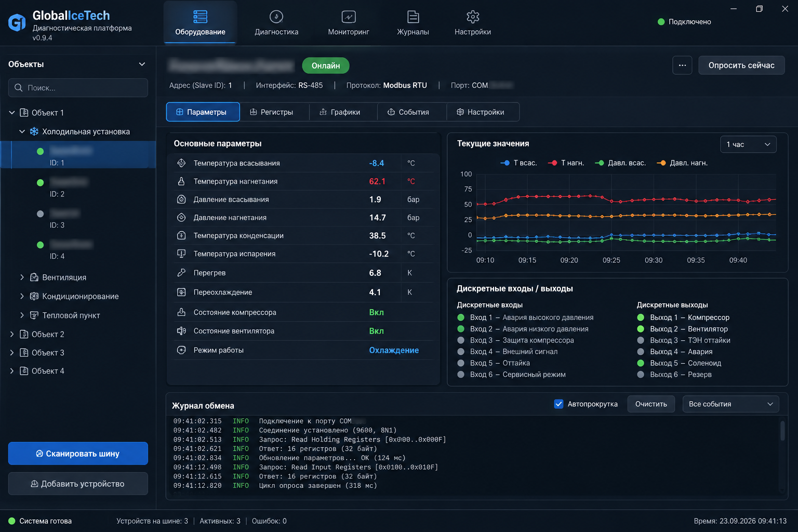Screen dimensions: 798x532
Task: Switch to the События tab
Action: (412, 112)
